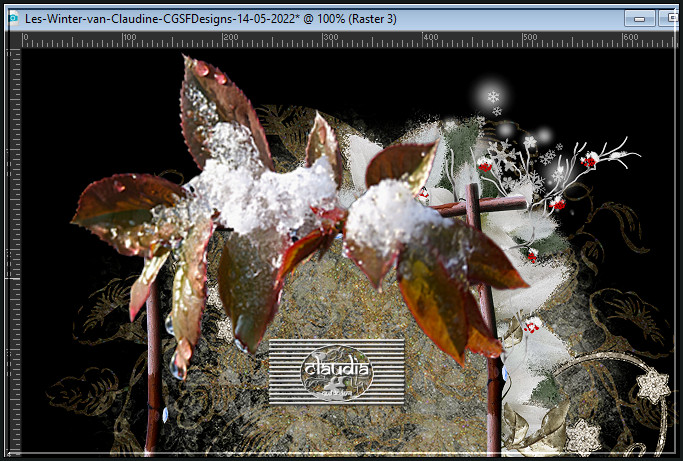Screen dimensions: 683x461
Task: Click the vertical ruler on the left side of the window
Action: click(14, 251)
